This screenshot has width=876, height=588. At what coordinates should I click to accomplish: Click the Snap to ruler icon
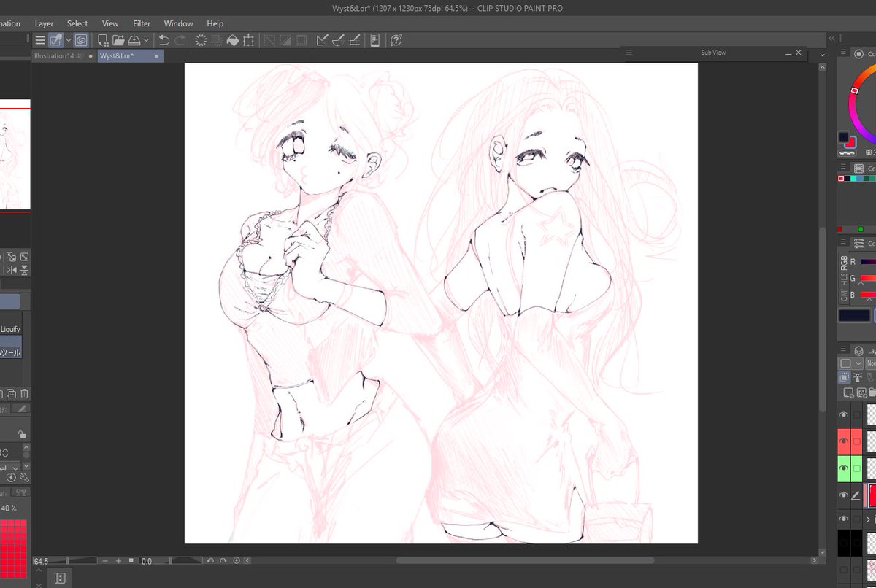click(x=323, y=40)
